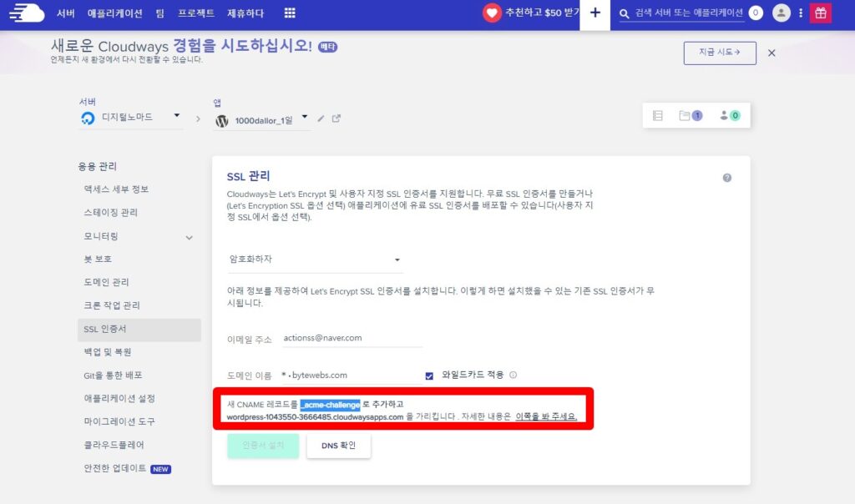Open application in new tab icon

tap(336, 118)
